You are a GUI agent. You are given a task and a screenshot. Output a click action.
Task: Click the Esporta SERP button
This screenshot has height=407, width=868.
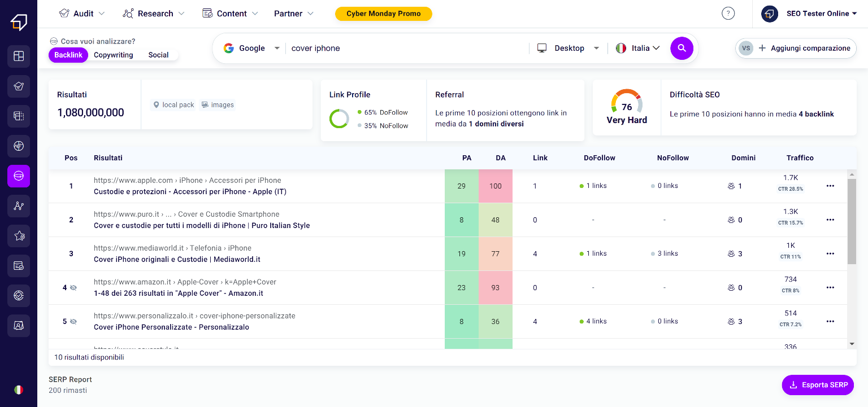coord(818,385)
